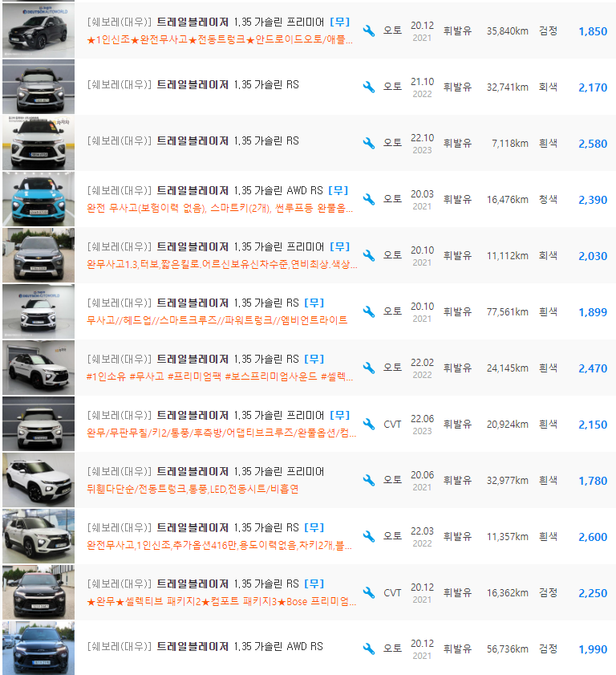Open the black car thumbnail priced 1,850
Screen dimensions: 616x675
pos(38,30)
